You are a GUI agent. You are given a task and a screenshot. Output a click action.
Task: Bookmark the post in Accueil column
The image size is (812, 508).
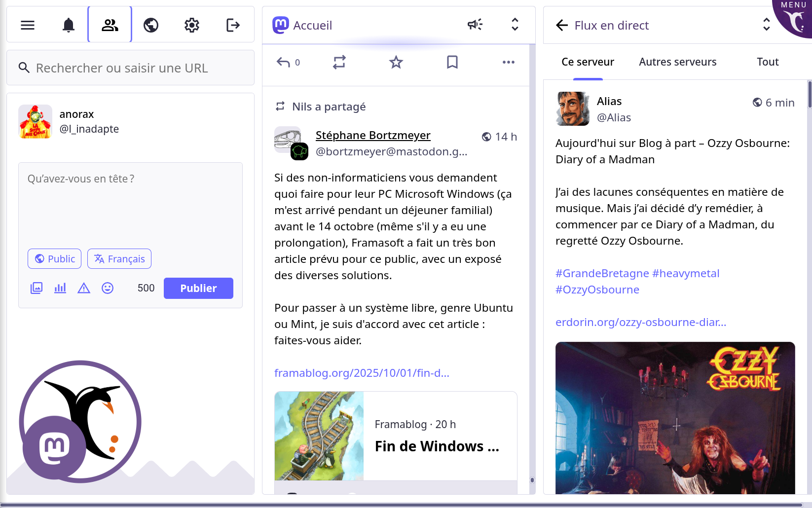[452, 62]
